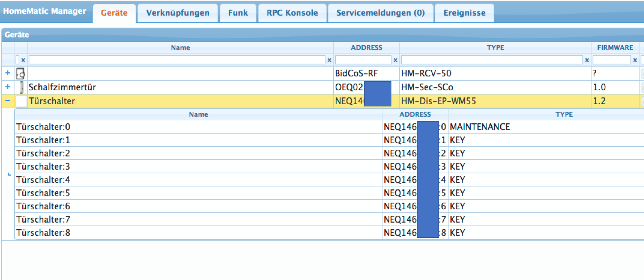Clear the Name filter with x

pos(329,60)
